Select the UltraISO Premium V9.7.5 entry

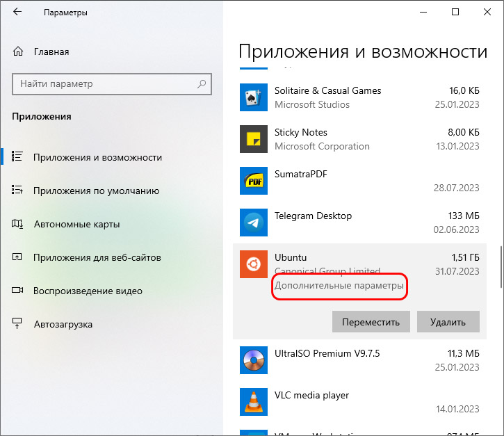point(327,354)
